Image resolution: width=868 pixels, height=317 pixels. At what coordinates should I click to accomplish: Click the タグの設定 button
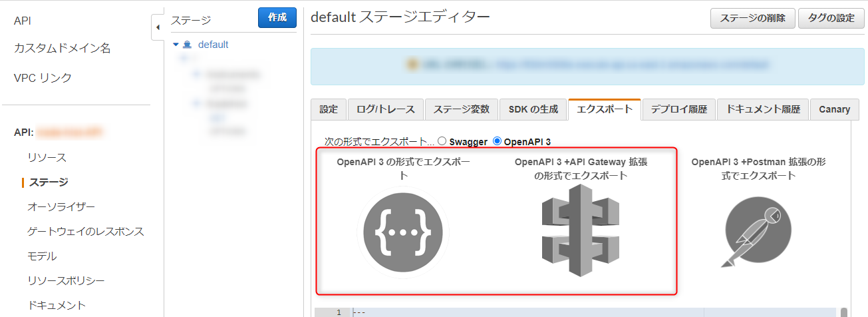pos(831,19)
